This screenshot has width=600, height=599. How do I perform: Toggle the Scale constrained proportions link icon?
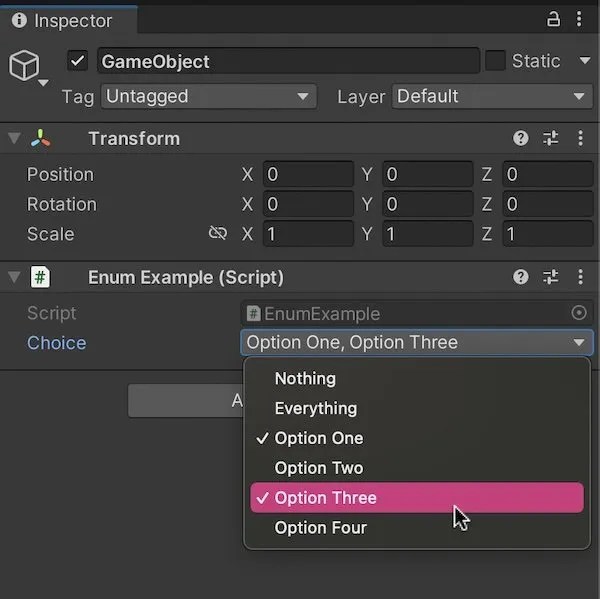pyautogui.click(x=218, y=233)
